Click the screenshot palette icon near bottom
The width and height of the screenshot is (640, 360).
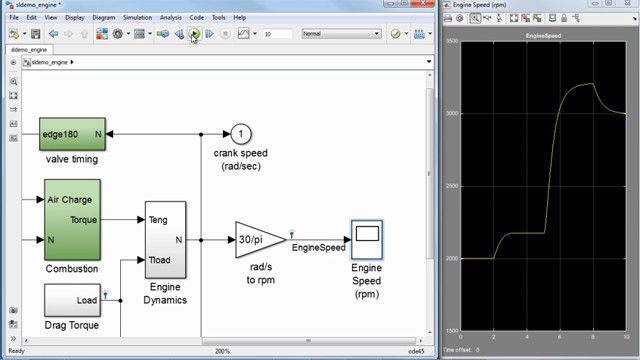(x=13, y=311)
